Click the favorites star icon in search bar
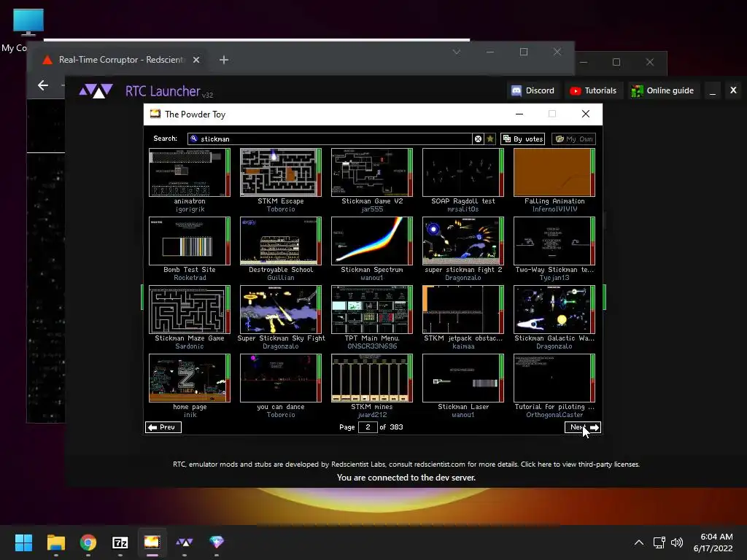The image size is (747, 560). 490,139
